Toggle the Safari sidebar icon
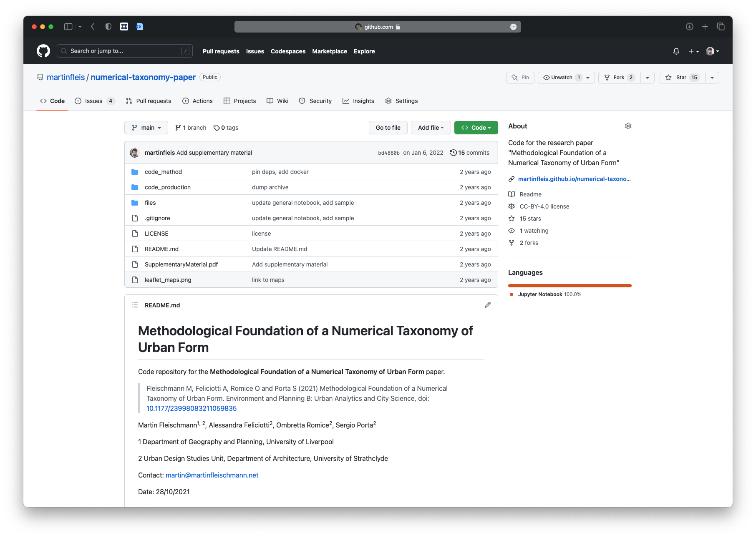This screenshot has width=756, height=538. pyautogui.click(x=68, y=27)
